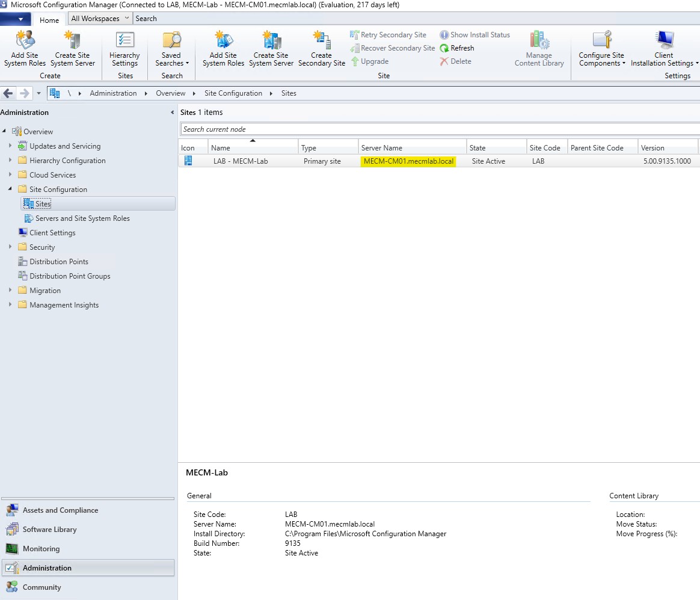700x600 pixels.
Task: Select the Home ribbon tab
Action: click(49, 20)
